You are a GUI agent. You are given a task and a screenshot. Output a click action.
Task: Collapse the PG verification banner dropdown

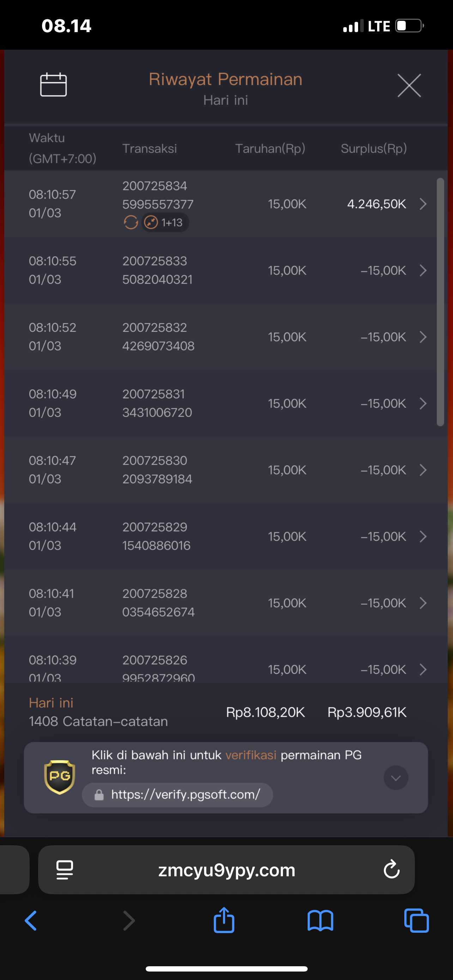[x=395, y=778]
